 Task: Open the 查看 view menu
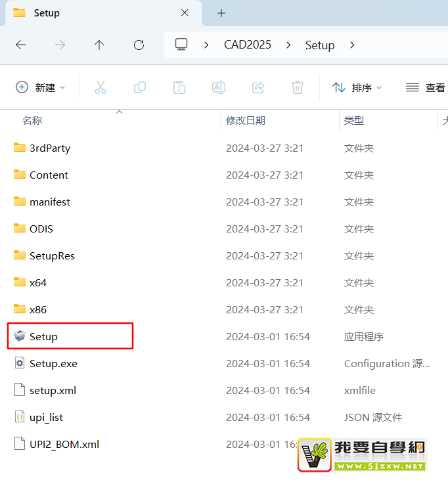[426, 87]
